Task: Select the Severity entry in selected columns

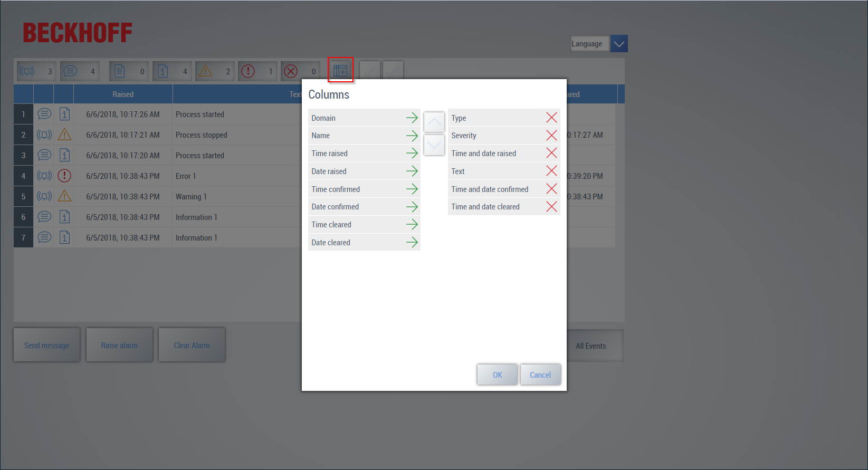Action: 504,136
